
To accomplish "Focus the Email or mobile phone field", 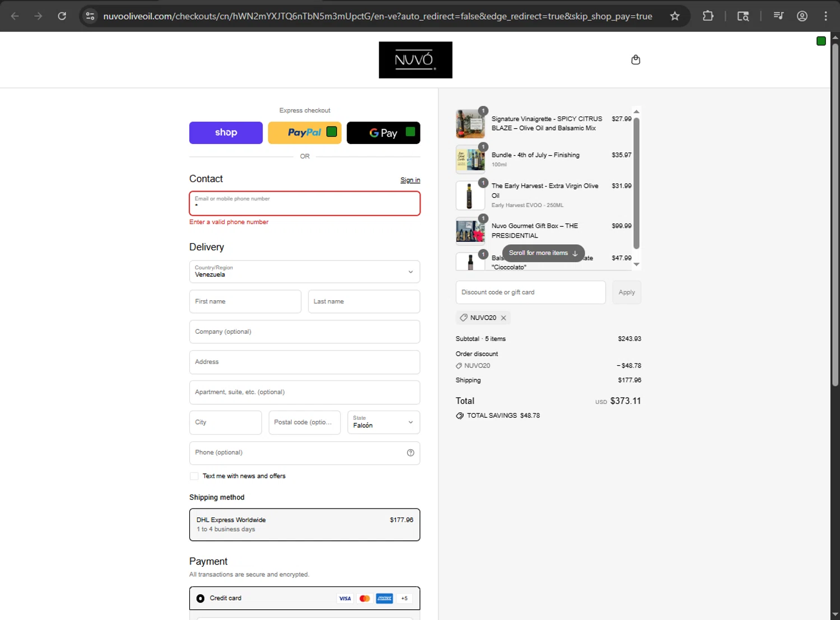I will pos(305,203).
